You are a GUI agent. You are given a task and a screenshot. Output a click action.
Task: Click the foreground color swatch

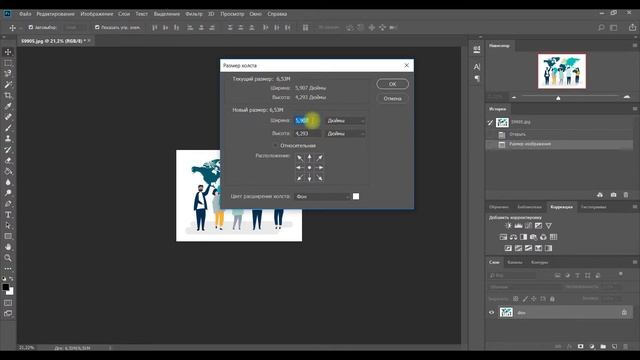click(x=5, y=287)
